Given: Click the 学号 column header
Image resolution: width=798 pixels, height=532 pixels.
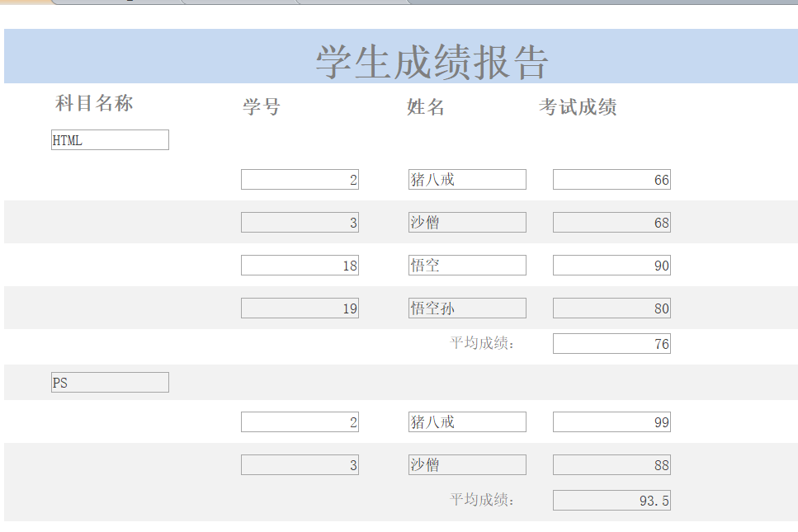Looking at the screenshot, I should tap(262, 106).
